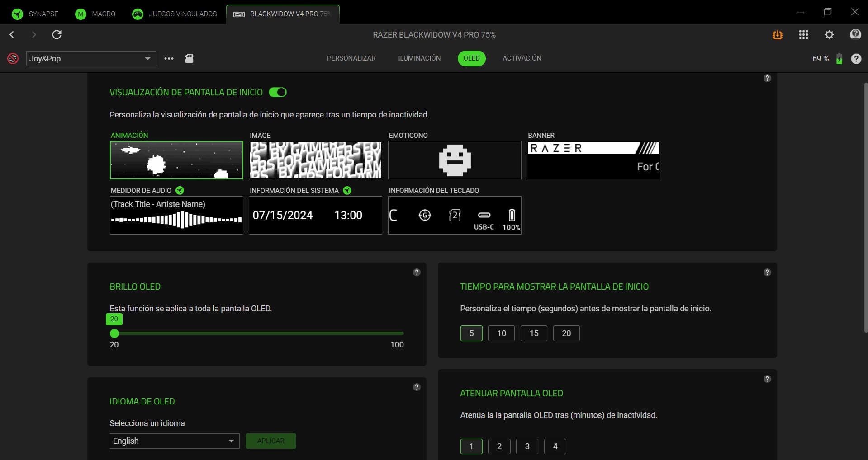Switch to the Iluminación tab

pos(419,58)
